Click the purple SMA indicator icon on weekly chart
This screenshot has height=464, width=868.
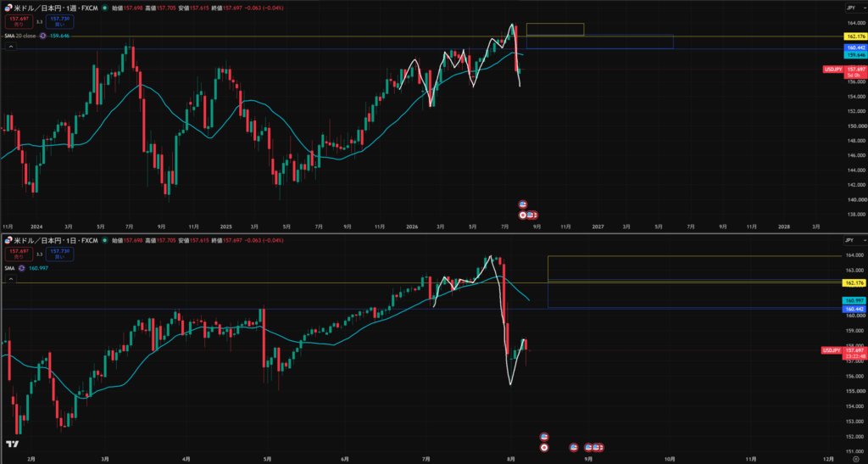[43, 36]
